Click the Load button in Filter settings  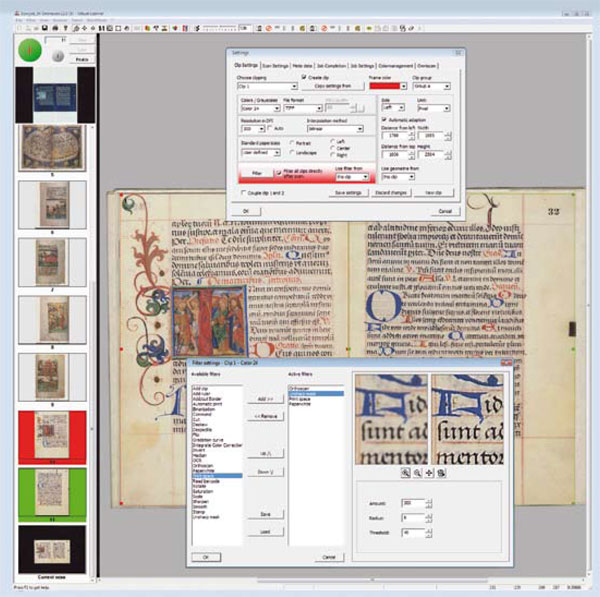click(x=265, y=532)
